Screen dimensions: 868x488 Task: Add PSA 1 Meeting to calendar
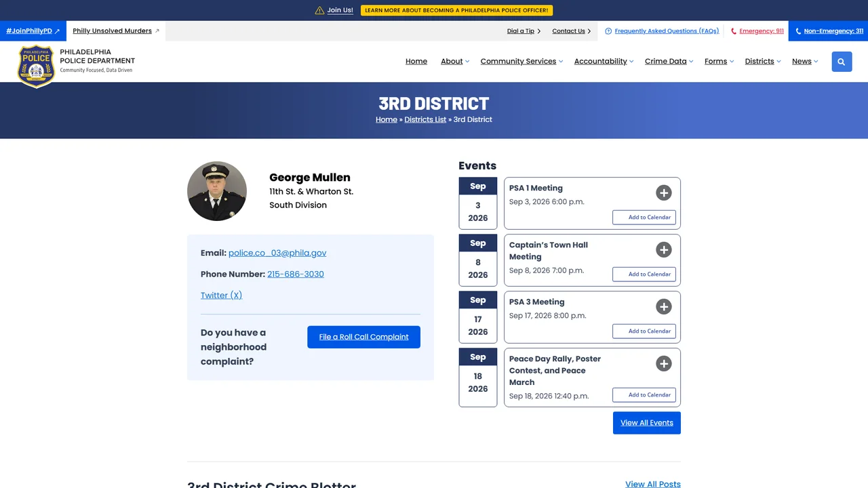[644, 217]
